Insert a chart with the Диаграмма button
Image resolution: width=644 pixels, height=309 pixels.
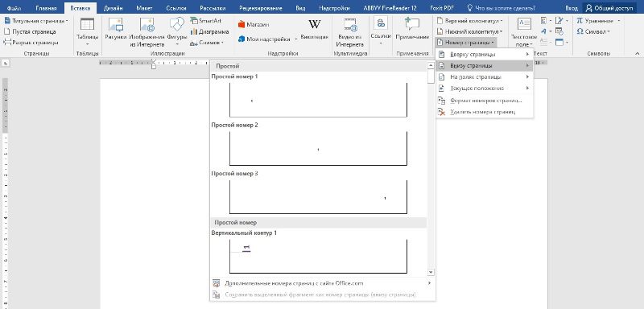point(209,31)
